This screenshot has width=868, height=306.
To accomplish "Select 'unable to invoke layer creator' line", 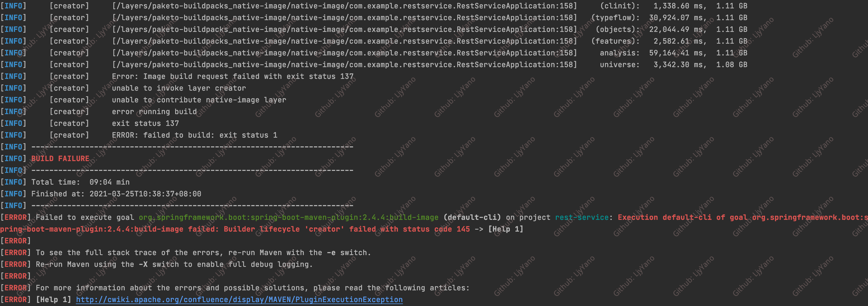I will [x=179, y=88].
